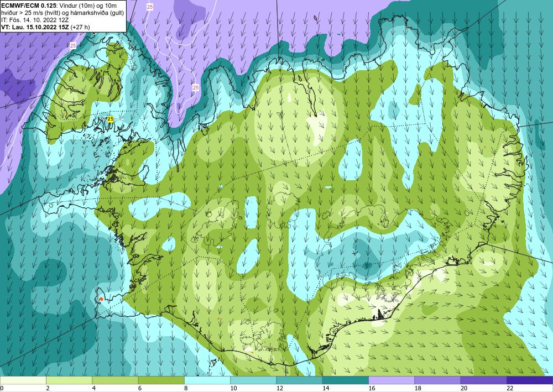The height and width of the screenshot is (392, 553).
Task: Click the legend tick label '12'
Action: (x=279, y=388)
